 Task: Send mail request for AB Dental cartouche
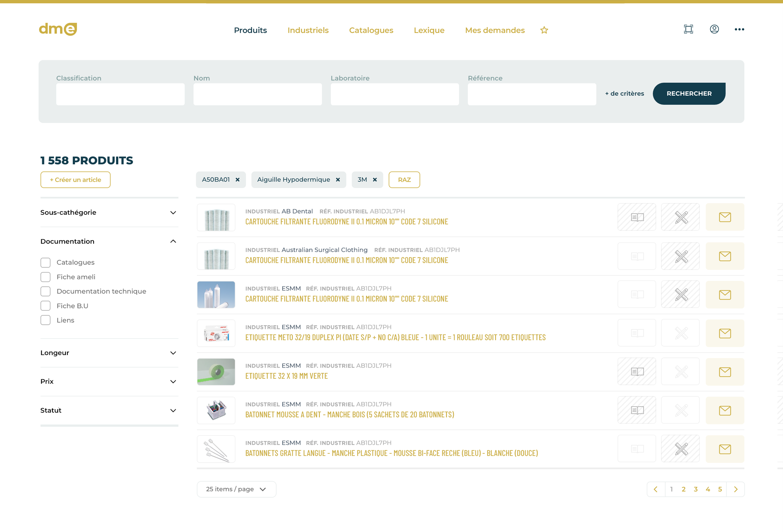[725, 217]
